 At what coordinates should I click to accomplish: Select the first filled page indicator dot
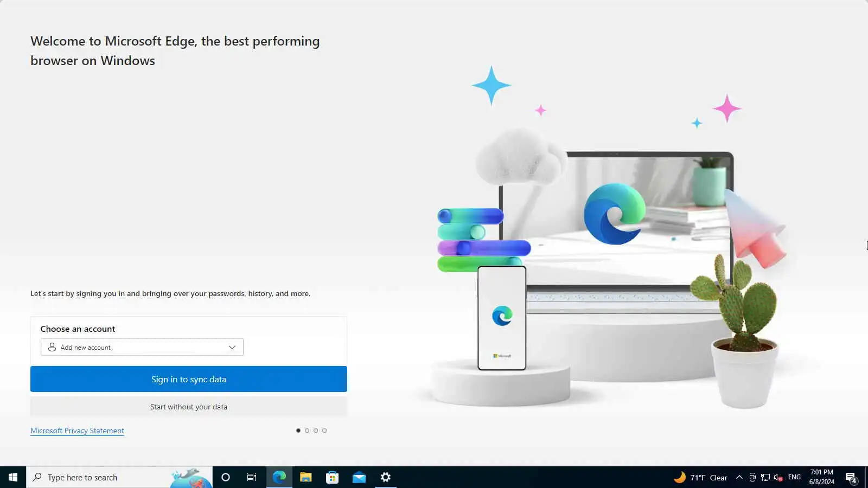[x=298, y=431]
